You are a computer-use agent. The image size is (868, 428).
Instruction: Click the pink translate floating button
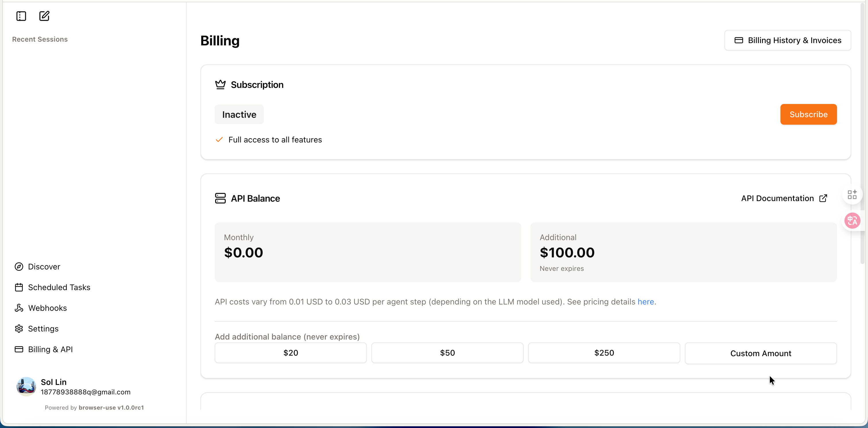pyautogui.click(x=852, y=221)
